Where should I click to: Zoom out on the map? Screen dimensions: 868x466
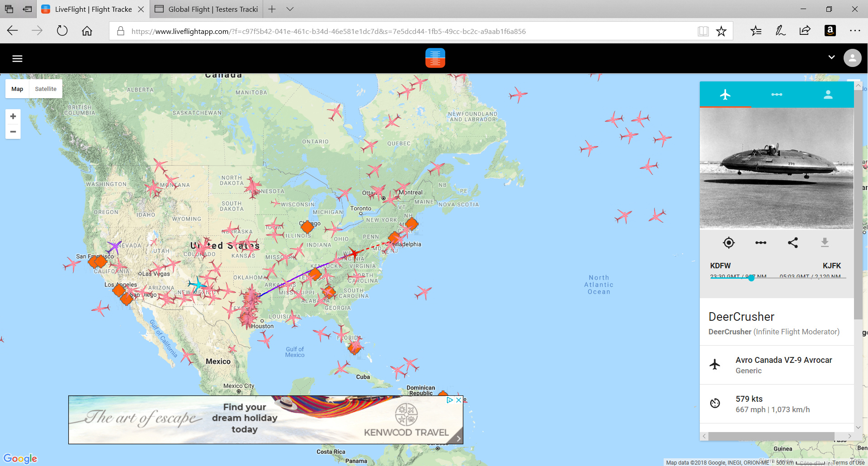[13, 132]
